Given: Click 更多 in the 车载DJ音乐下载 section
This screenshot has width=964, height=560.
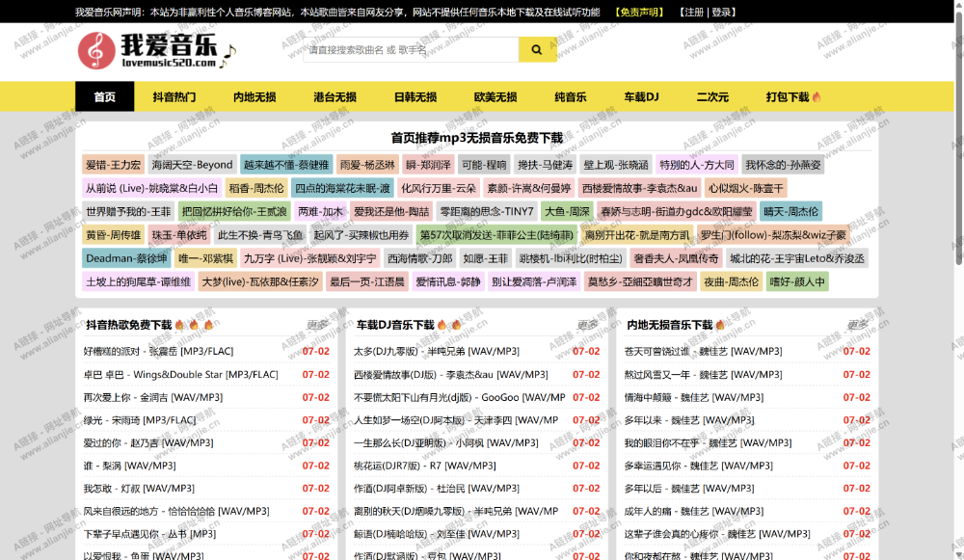Looking at the screenshot, I should coord(587,325).
